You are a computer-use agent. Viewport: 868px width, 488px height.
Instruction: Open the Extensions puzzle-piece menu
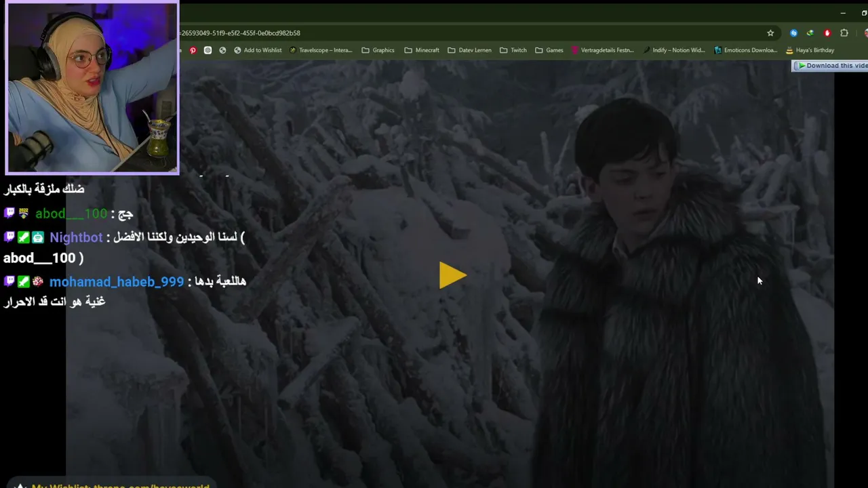(x=844, y=33)
